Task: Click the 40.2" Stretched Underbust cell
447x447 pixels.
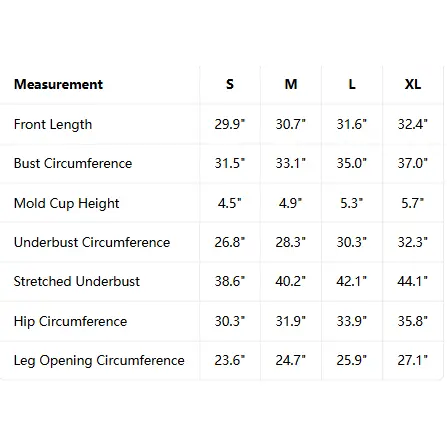Action: [x=291, y=281]
